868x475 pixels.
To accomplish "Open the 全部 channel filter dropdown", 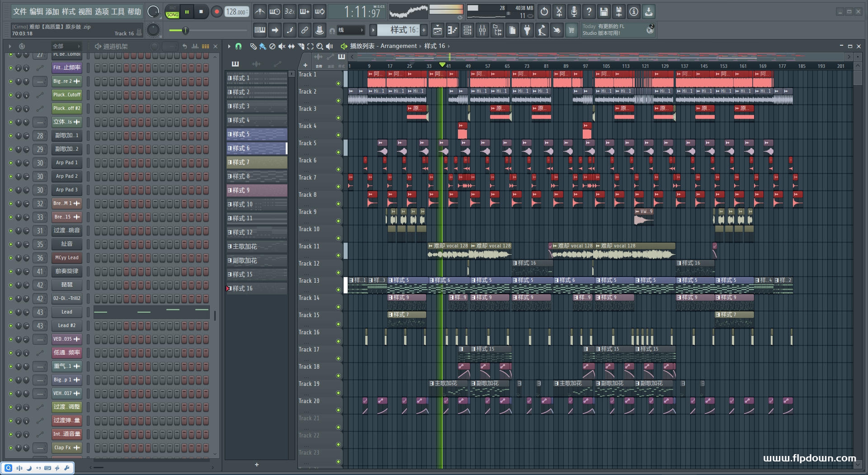I will tap(66, 46).
